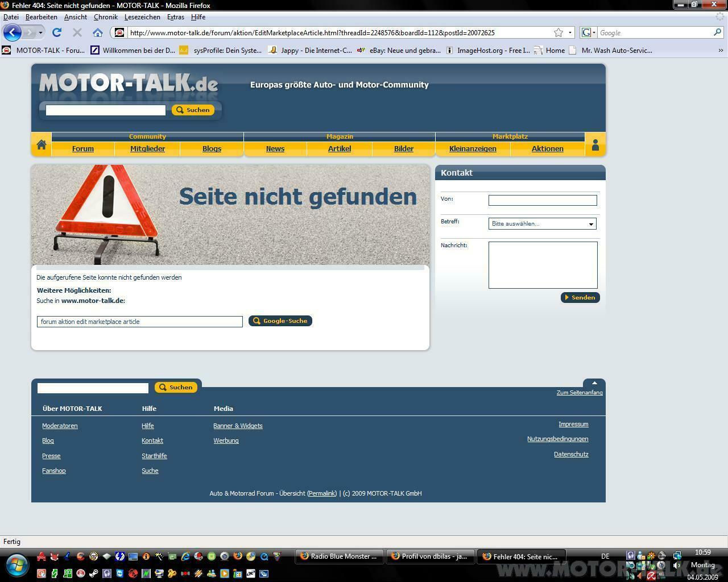Open the Datei menu
Image resolution: width=728 pixels, height=582 pixels.
point(11,17)
